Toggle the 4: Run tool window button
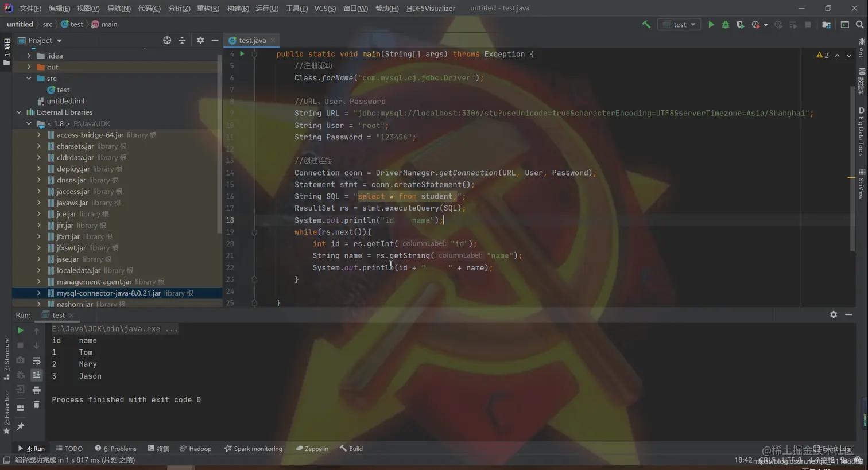 click(31, 449)
